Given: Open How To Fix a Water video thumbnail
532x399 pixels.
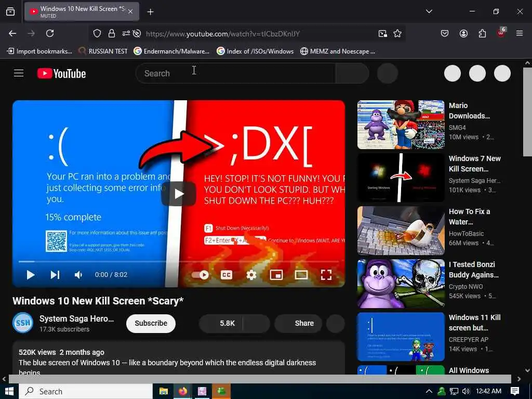Looking at the screenshot, I should pos(401,230).
